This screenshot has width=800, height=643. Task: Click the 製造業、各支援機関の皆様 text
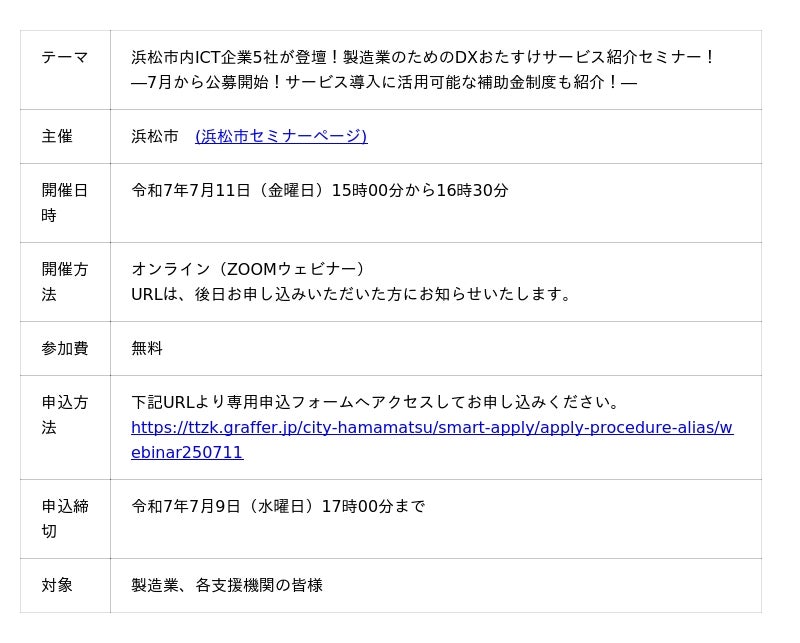(227, 585)
